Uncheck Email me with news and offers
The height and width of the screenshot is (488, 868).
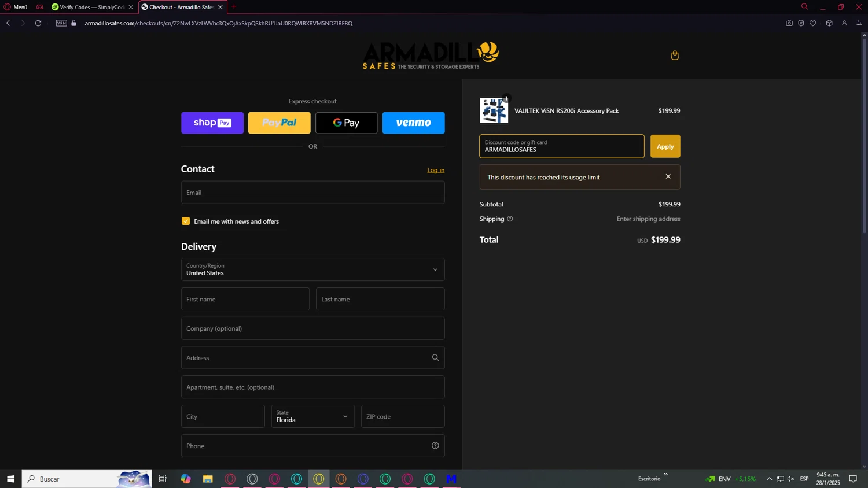point(186,221)
